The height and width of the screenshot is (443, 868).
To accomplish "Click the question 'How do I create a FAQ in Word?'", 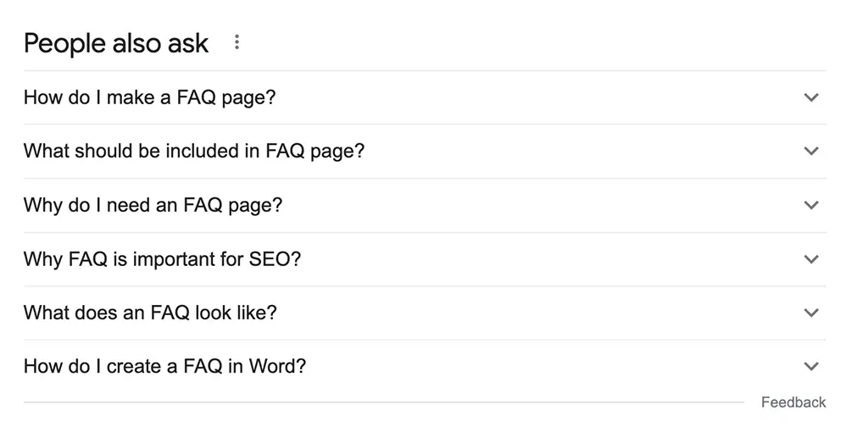I will click(x=165, y=366).
